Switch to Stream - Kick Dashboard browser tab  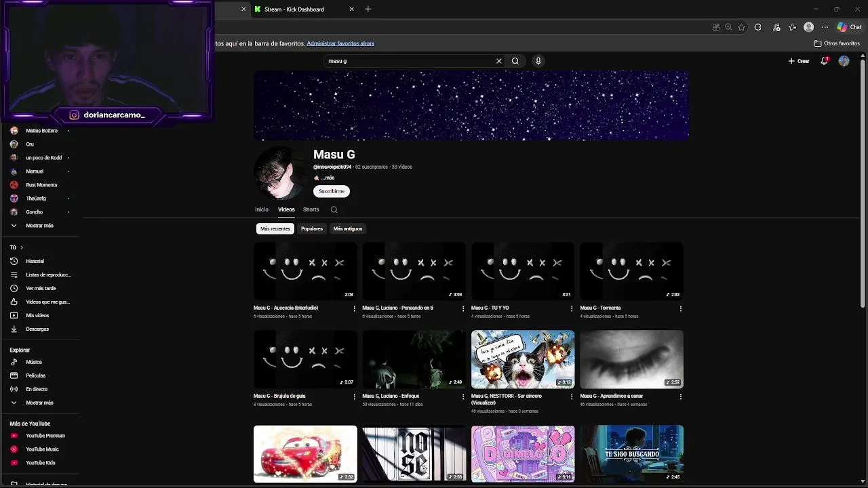(x=303, y=9)
